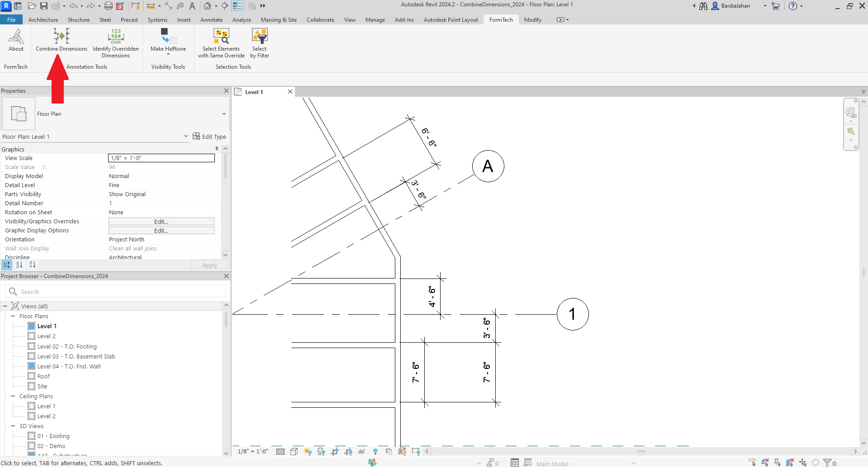Open the FormTech About icon
Viewport: 868px width, 467px height.
tap(16, 36)
